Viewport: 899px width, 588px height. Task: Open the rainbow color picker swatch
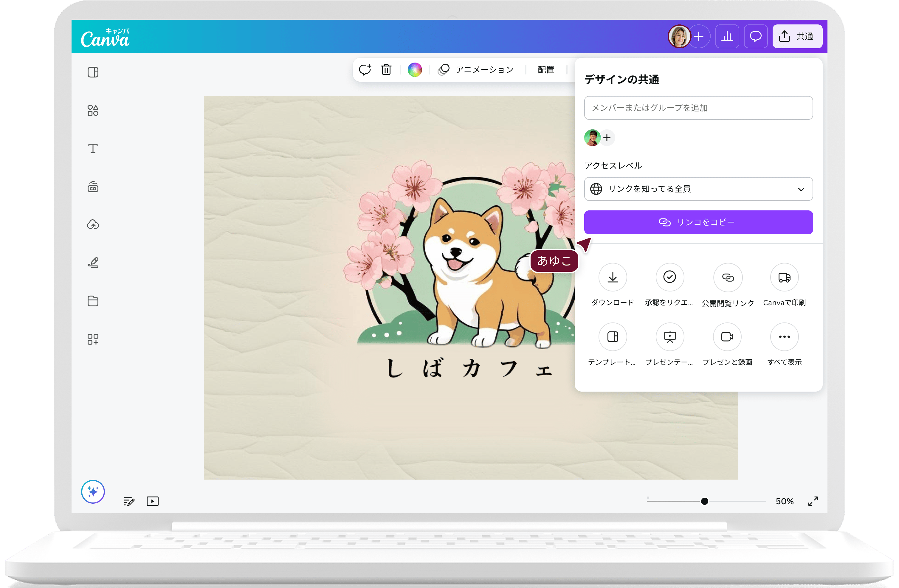[x=415, y=70]
